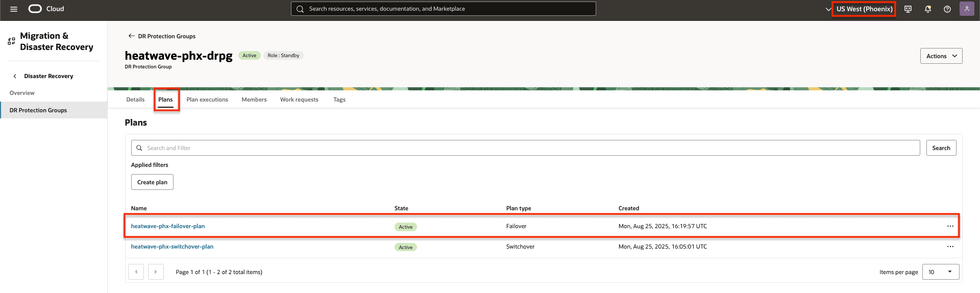Open Overview in the left sidebar
This screenshot has width=980, height=293.
pyautogui.click(x=22, y=93)
